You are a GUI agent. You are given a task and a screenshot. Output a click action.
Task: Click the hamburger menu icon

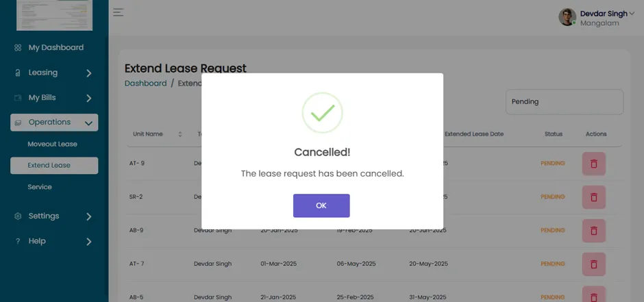click(119, 12)
